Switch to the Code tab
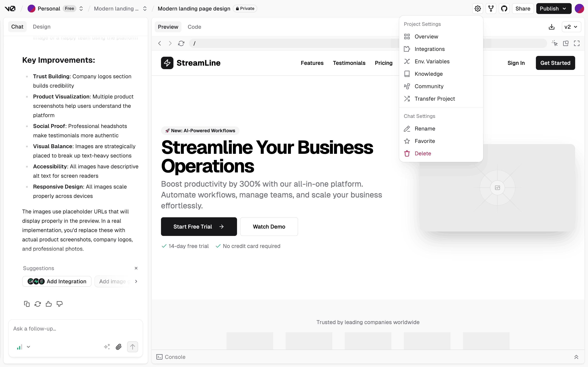This screenshot has width=588, height=367. click(x=194, y=27)
